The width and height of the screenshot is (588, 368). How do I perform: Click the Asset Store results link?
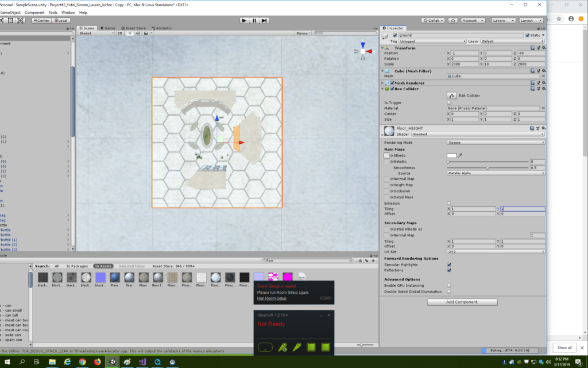click(173, 266)
